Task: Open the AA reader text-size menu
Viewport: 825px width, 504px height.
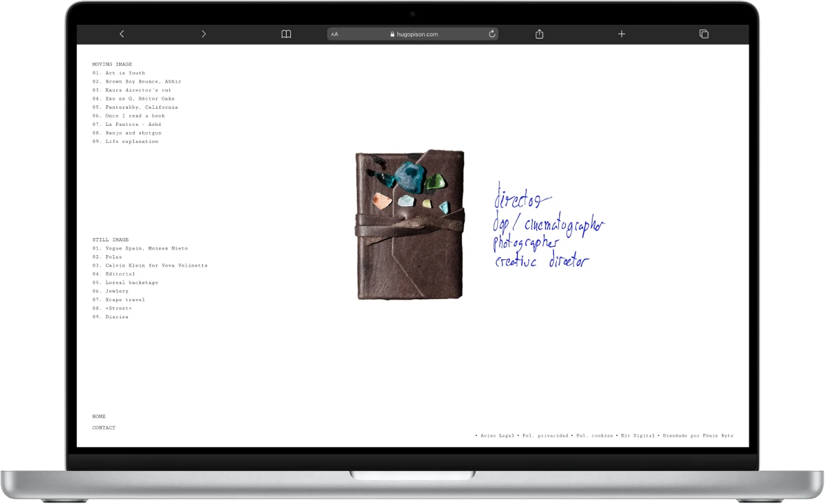Action: point(335,34)
